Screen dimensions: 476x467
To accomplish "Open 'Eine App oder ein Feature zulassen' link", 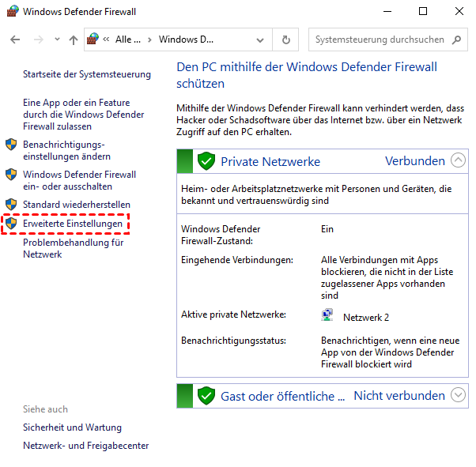I will click(x=84, y=115).
